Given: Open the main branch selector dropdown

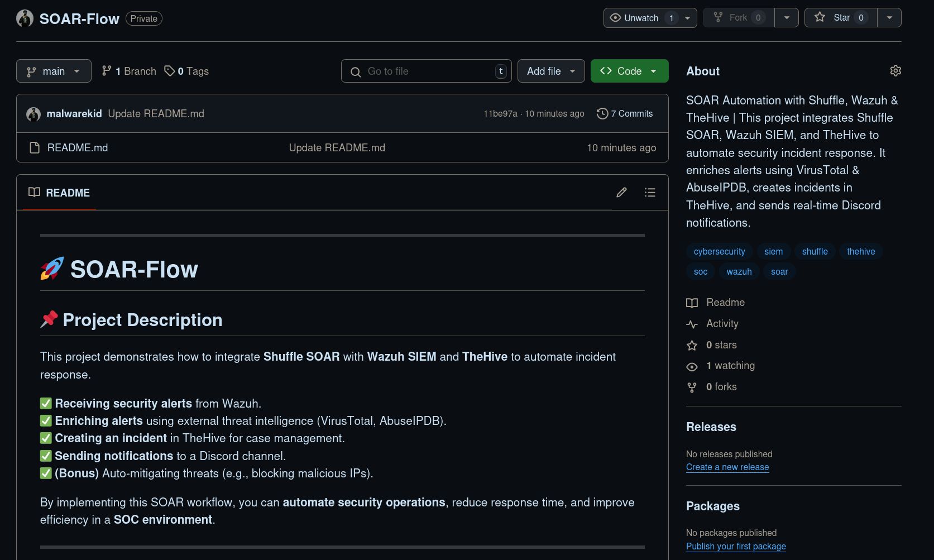Looking at the screenshot, I should (54, 71).
